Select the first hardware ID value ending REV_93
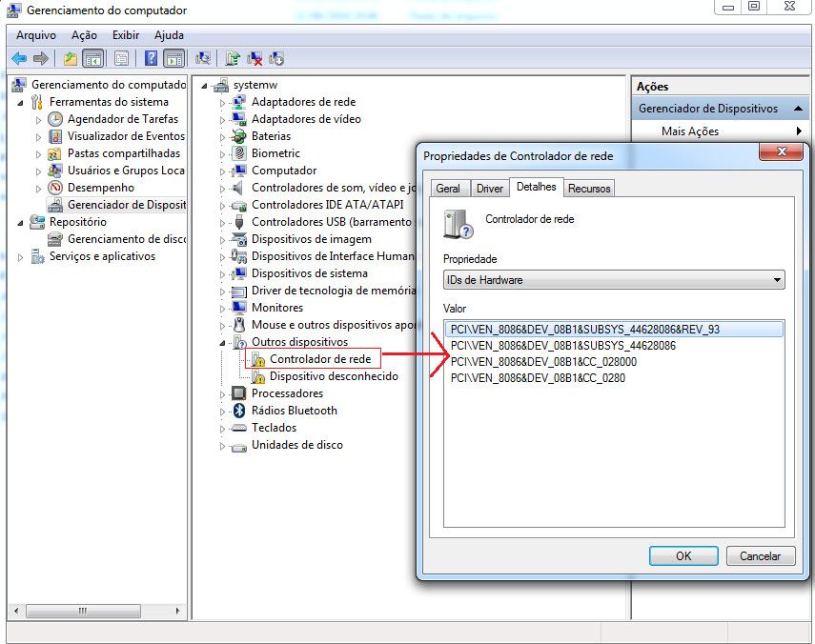 tap(585, 330)
